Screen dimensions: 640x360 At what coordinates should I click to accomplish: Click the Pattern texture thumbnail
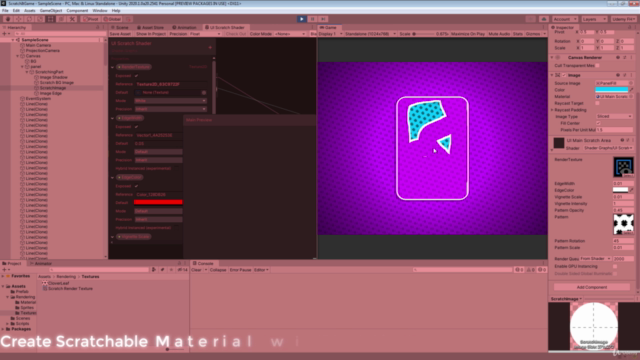coord(623,224)
